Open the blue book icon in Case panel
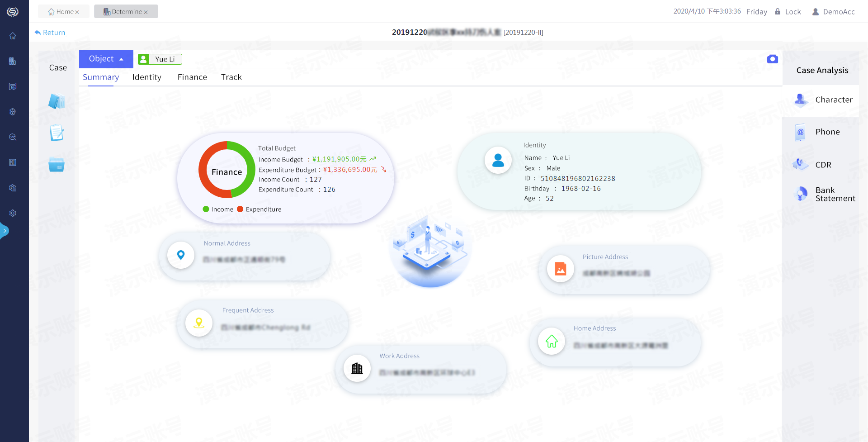Image resolution: width=868 pixels, height=442 pixels. (57, 101)
